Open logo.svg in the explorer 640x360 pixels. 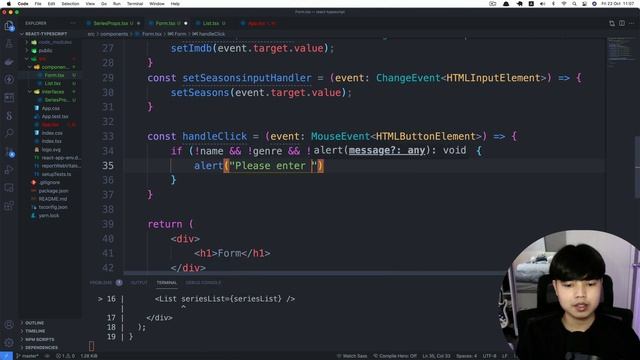point(51,149)
